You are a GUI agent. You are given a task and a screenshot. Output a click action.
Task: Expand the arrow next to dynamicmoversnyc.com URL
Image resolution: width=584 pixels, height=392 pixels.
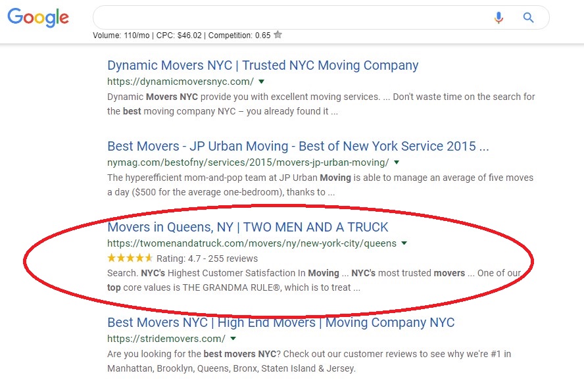[262, 82]
